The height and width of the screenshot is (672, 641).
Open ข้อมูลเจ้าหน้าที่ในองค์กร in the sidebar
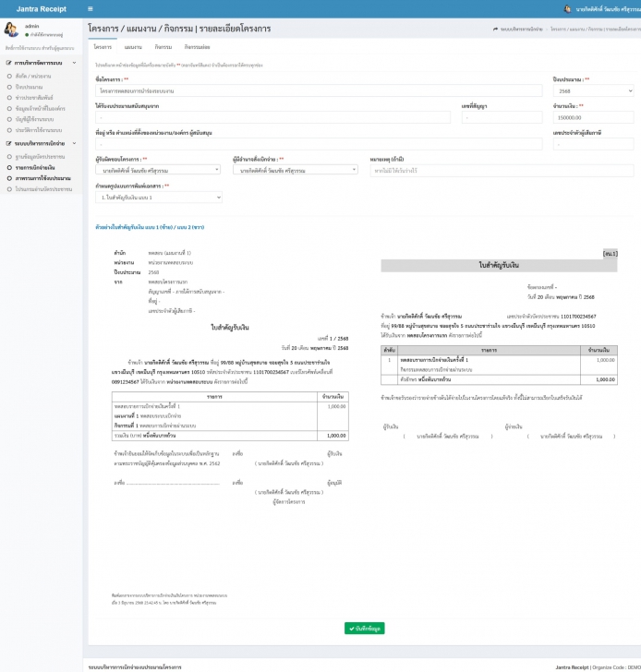pyautogui.click(x=40, y=108)
